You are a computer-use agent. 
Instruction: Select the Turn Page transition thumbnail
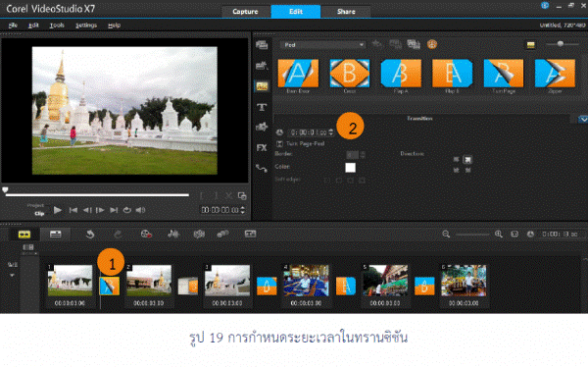point(504,74)
